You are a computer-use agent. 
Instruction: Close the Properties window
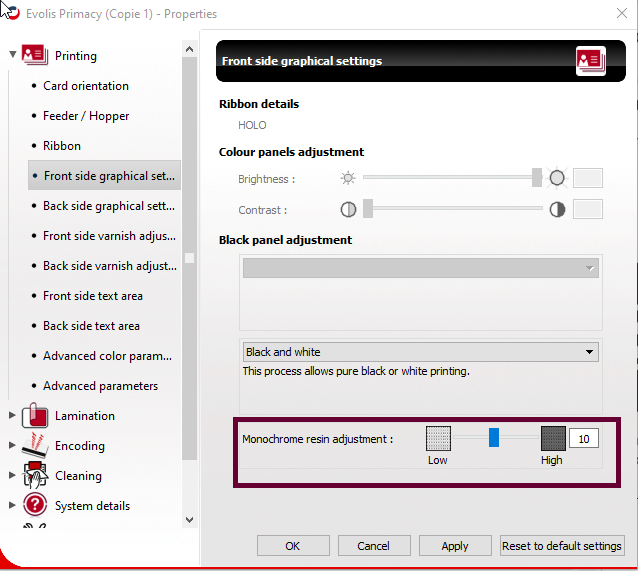(621, 13)
